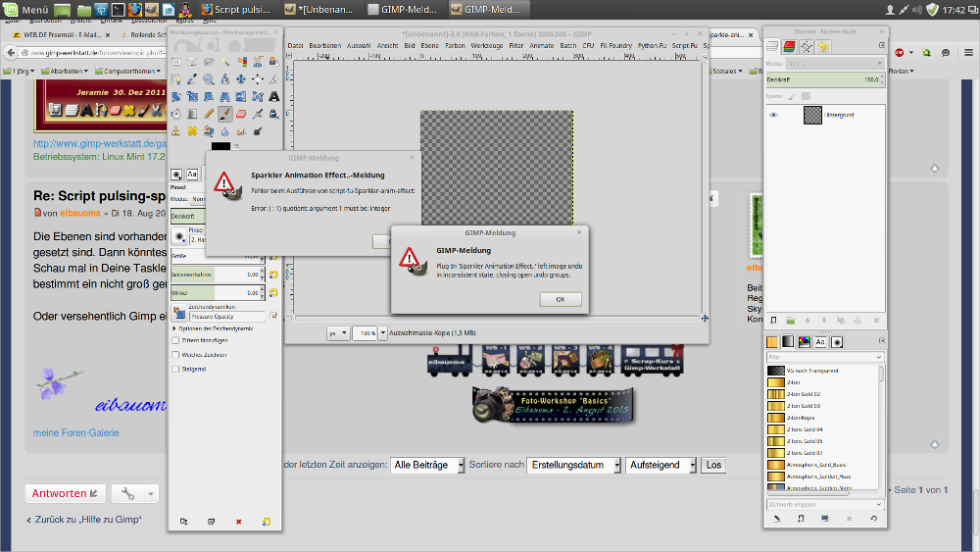This screenshot has width=980, height=552.
Task: Select the Paintbrush tool in the toolbox
Action: [225, 114]
